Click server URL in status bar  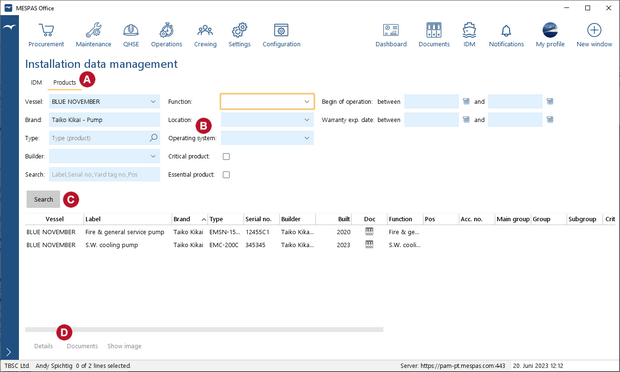pyautogui.click(x=463, y=366)
